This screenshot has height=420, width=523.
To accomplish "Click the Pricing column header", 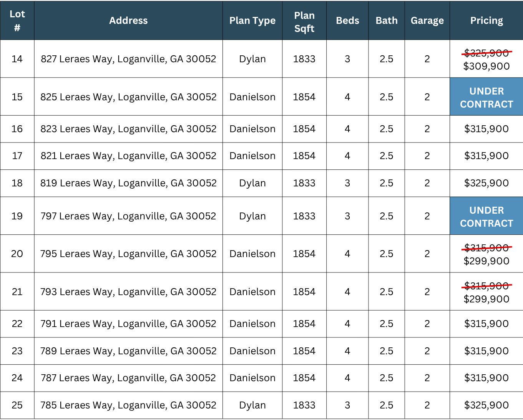I will [x=486, y=21].
